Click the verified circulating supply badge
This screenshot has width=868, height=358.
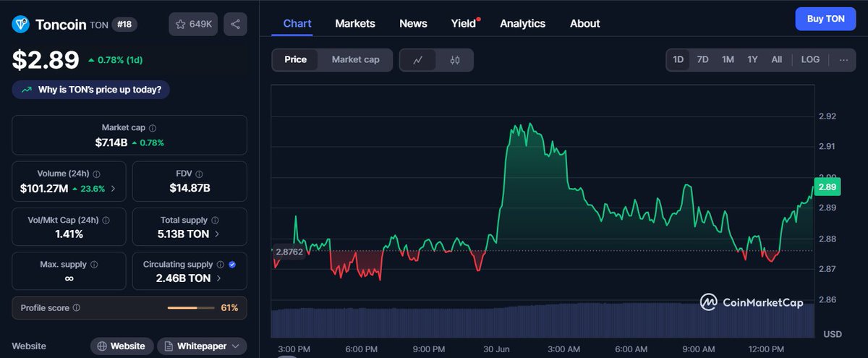[x=232, y=265]
